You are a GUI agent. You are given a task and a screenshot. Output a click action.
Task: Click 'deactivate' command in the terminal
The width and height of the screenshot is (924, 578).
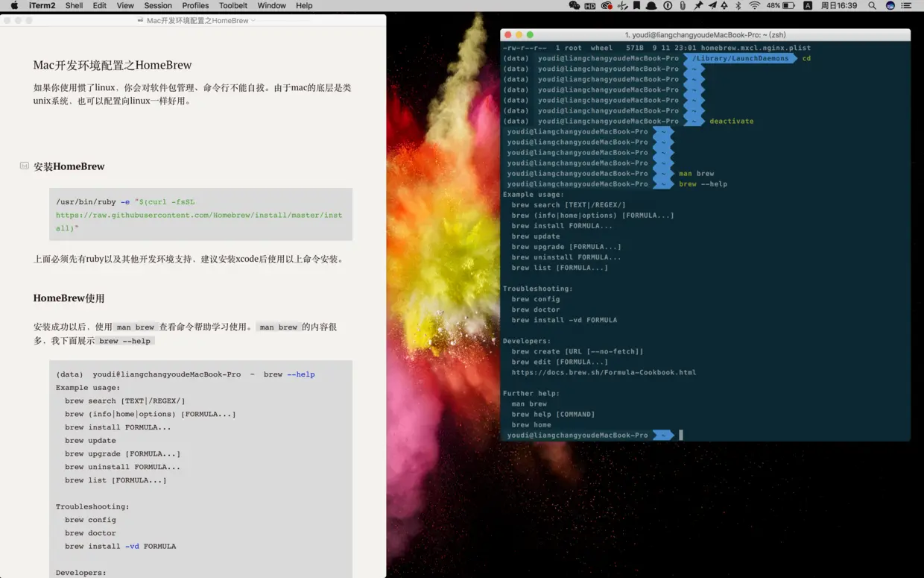click(x=731, y=121)
